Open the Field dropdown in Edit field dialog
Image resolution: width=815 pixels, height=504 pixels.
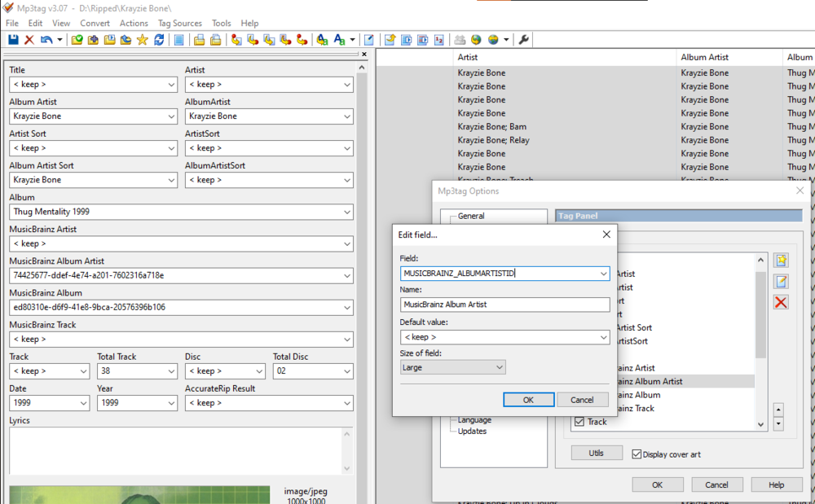(603, 274)
